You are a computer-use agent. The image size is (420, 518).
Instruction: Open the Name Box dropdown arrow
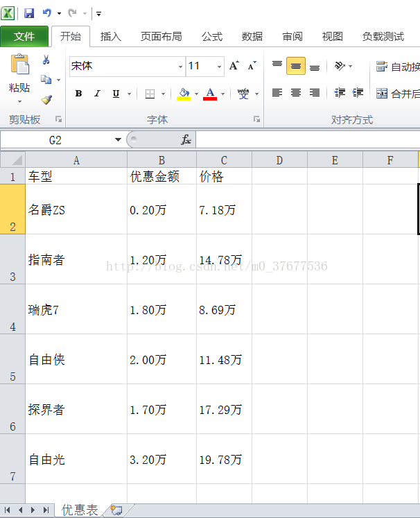(118, 139)
